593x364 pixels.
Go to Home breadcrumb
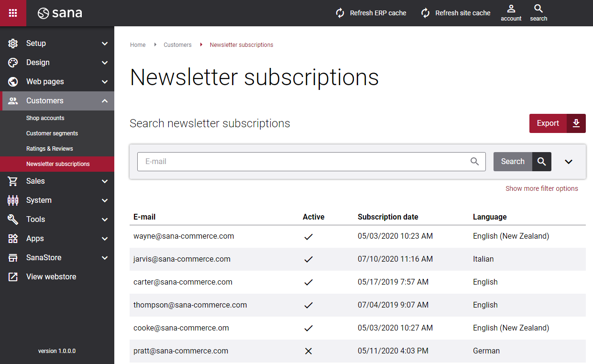(x=138, y=45)
